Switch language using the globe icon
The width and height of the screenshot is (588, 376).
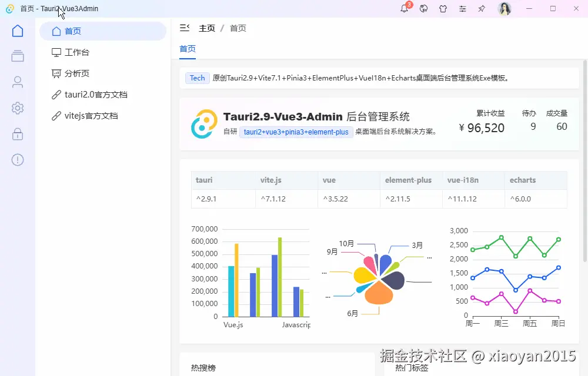coord(423,9)
